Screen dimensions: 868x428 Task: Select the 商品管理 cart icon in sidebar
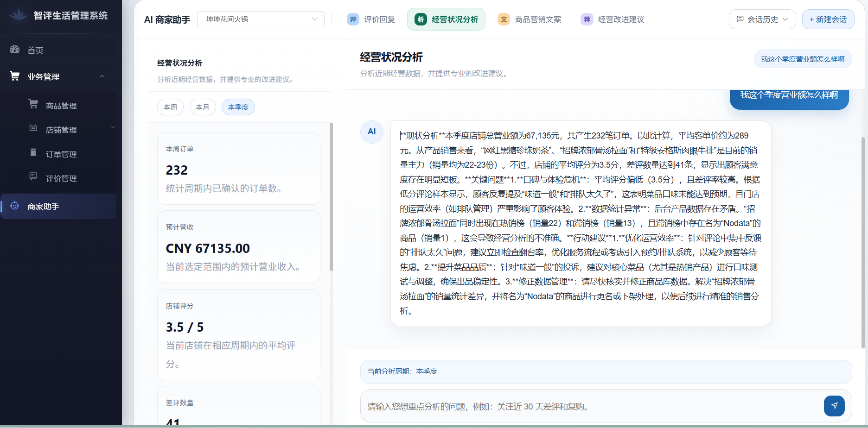[x=33, y=104]
